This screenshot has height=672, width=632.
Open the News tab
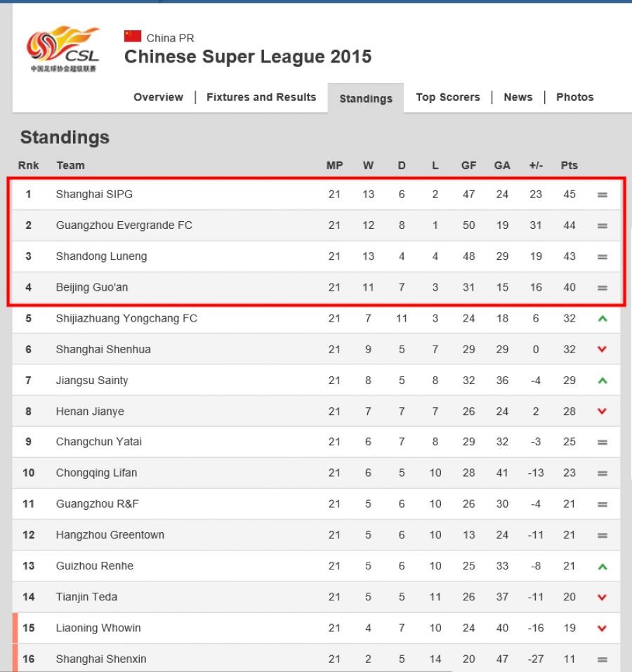(x=518, y=98)
